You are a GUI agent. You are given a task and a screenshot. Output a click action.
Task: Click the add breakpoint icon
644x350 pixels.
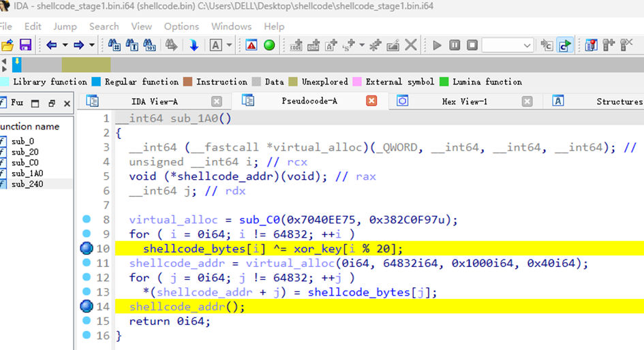[x=609, y=45]
